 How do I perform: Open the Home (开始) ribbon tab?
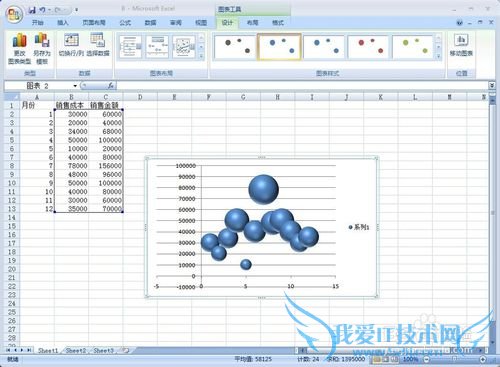coord(37,23)
